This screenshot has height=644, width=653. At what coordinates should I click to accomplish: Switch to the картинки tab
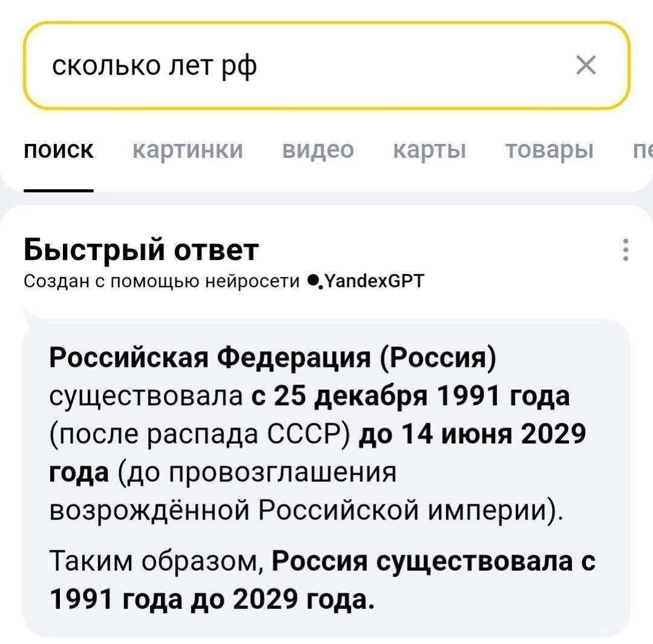coord(187,149)
